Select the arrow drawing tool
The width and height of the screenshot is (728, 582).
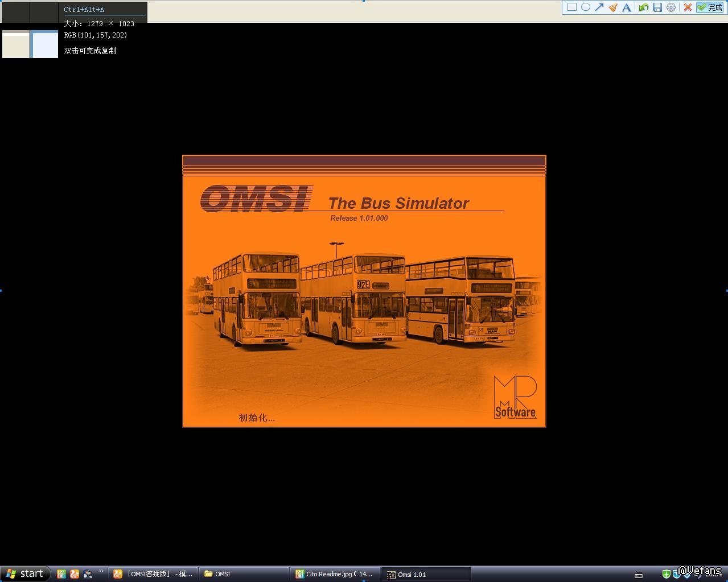599,7
